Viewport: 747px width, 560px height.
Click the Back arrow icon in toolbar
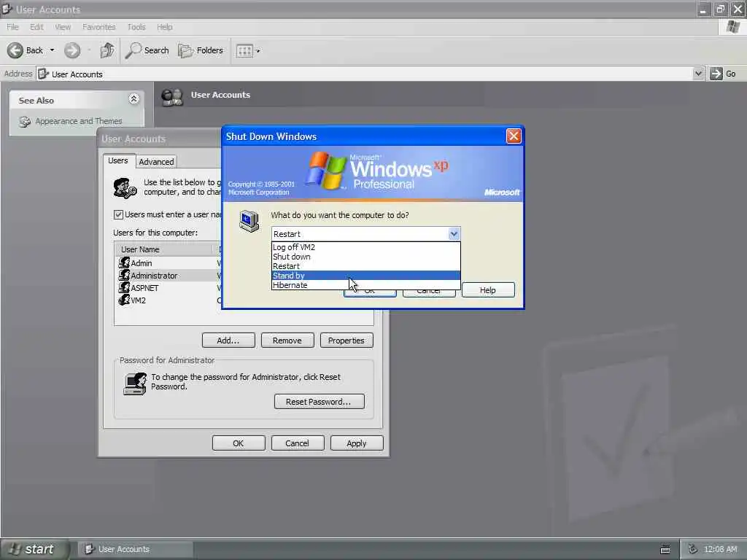15,50
